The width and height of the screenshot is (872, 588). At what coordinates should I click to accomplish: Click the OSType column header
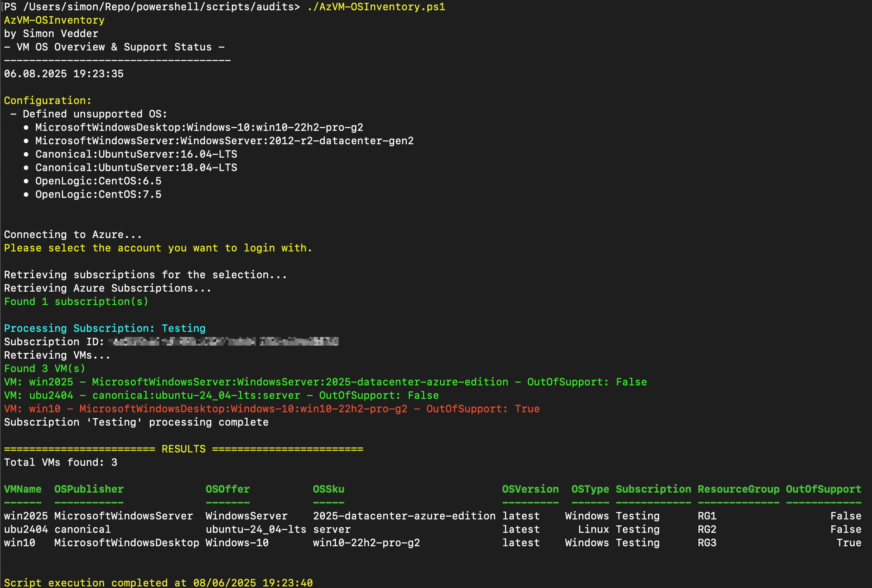tap(590, 489)
